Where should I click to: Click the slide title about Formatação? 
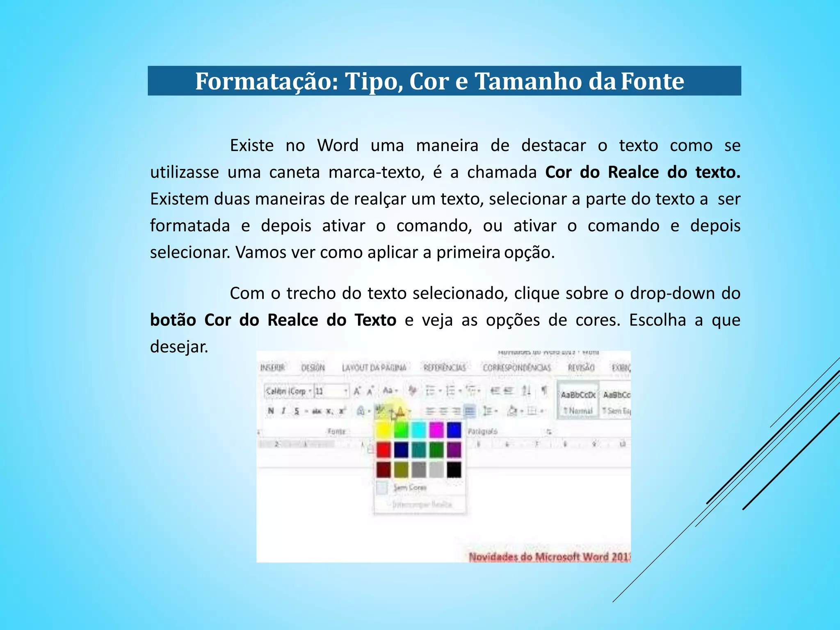tap(440, 81)
